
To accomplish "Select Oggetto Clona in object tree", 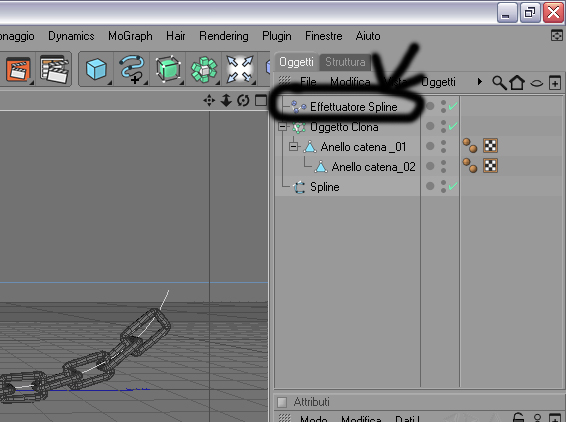I will tap(344, 127).
